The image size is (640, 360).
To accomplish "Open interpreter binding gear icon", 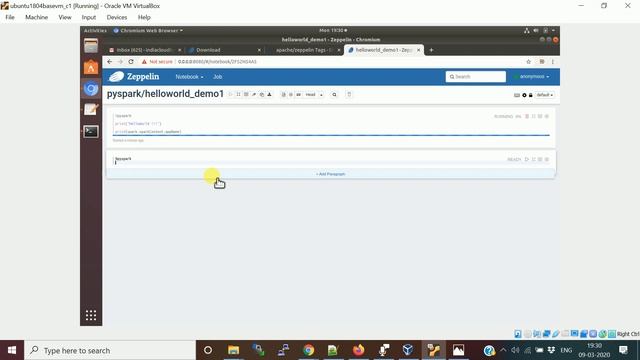I will coord(524,95).
